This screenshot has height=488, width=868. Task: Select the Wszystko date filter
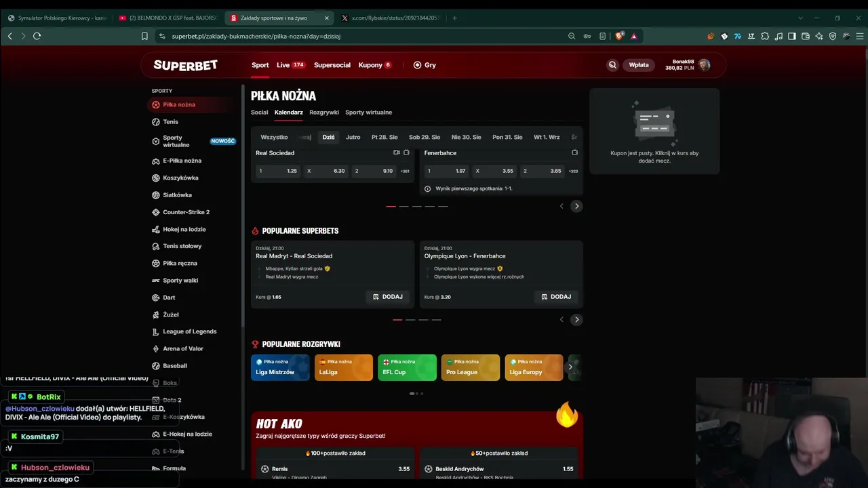point(274,137)
